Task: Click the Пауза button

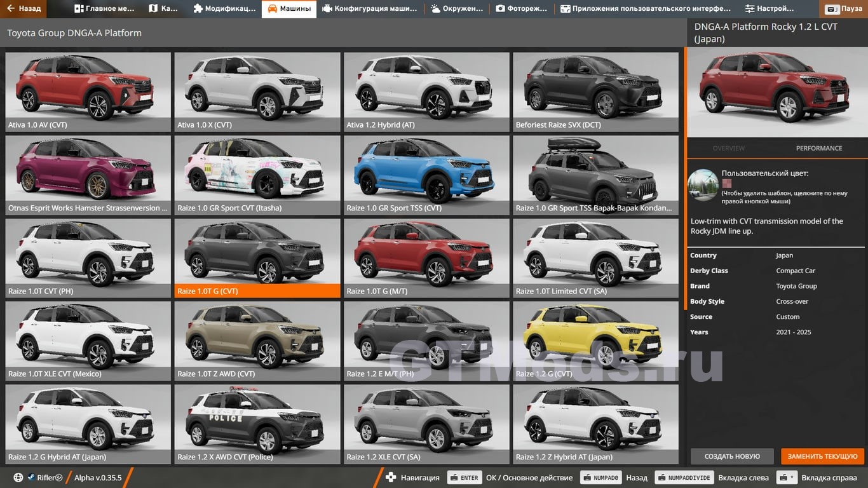Action: 844,9
